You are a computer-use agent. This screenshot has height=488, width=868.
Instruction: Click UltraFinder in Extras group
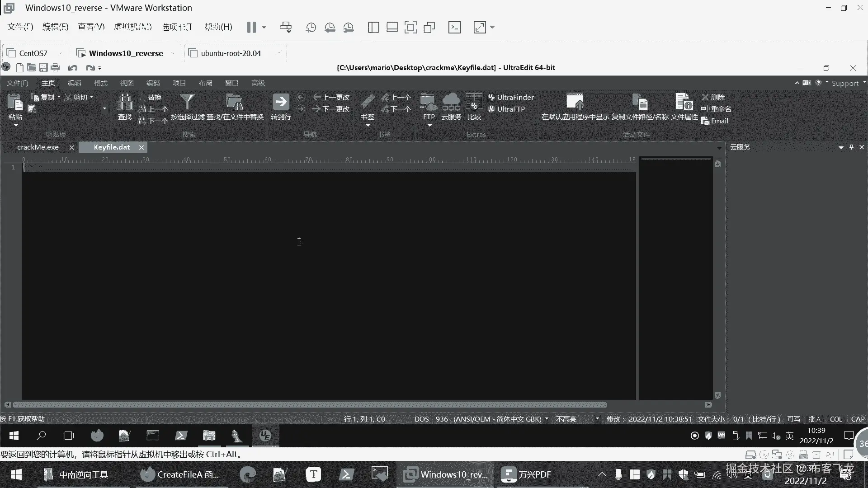(511, 97)
